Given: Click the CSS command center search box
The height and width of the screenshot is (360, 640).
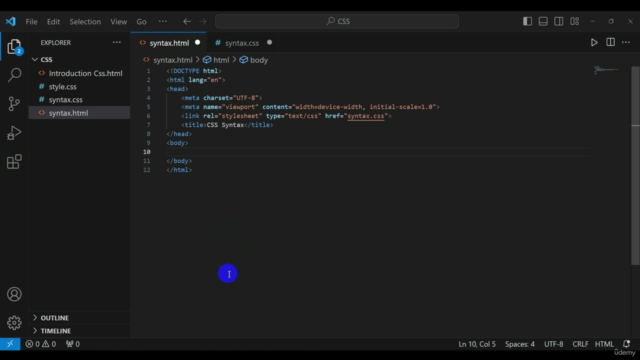Looking at the screenshot, I should [337, 21].
